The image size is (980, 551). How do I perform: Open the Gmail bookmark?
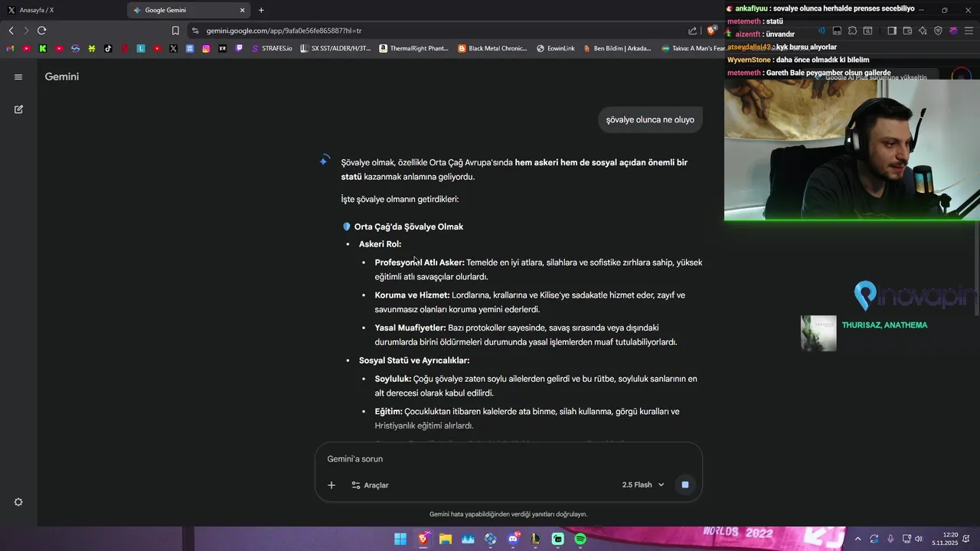(10, 48)
